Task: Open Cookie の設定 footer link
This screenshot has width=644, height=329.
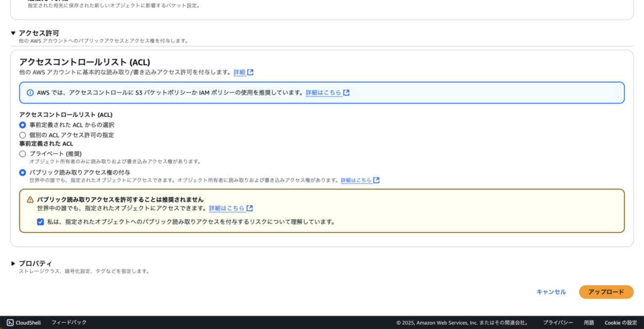Action: coord(621,323)
